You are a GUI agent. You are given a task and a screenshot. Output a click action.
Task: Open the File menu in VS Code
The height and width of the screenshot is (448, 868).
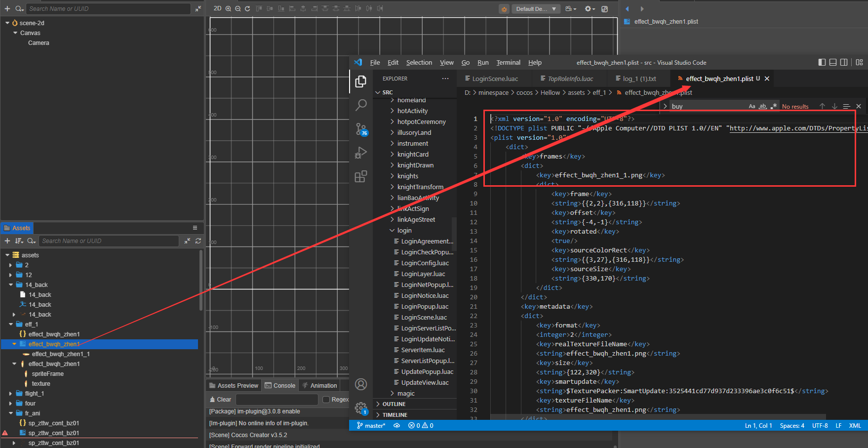(375, 63)
